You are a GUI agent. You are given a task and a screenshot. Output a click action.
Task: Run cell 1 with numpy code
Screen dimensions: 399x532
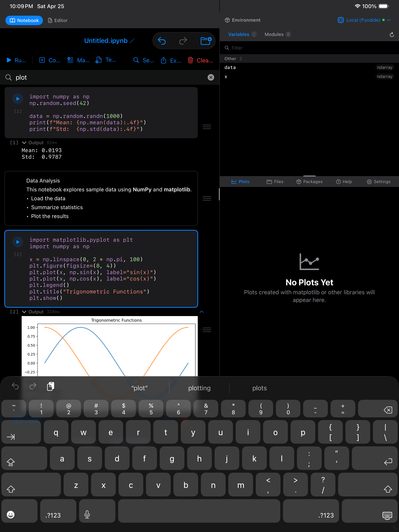[x=18, y=99]
